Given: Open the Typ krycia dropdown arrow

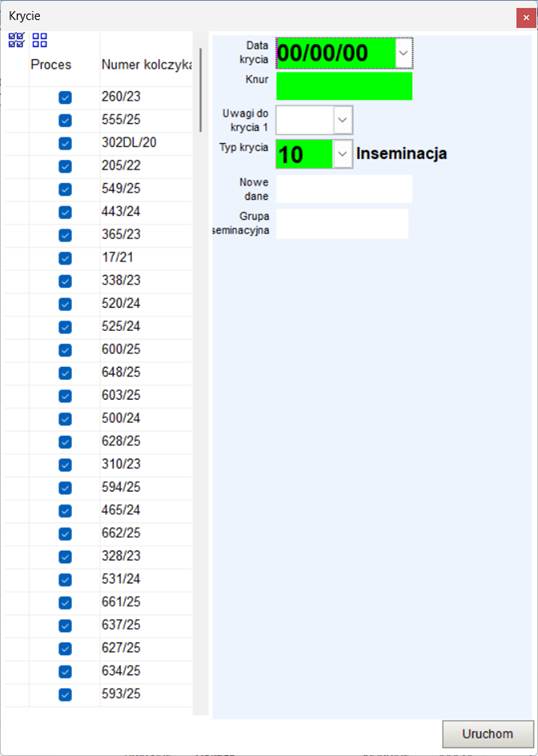Looking at the screenshot, I should pos(343,154).
